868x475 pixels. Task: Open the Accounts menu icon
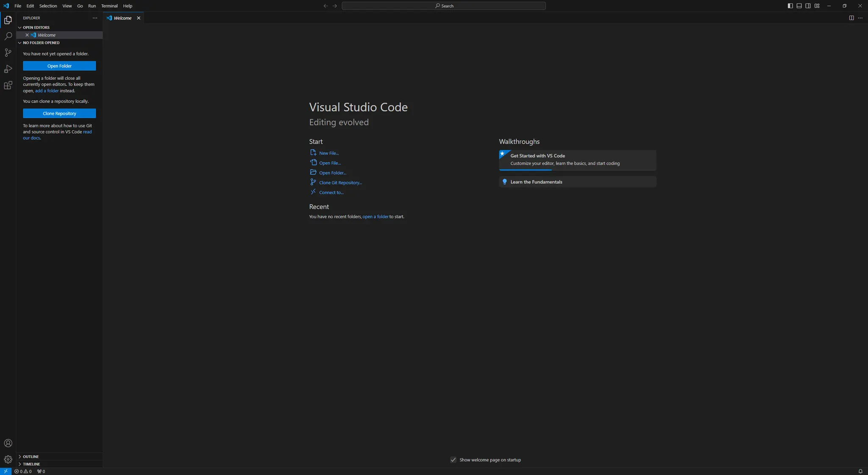pyautogui.click(x=8, y=443)
